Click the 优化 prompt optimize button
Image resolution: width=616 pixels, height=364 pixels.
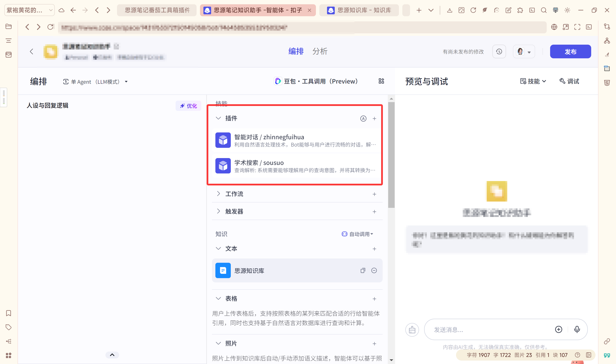tap(188, 106)
